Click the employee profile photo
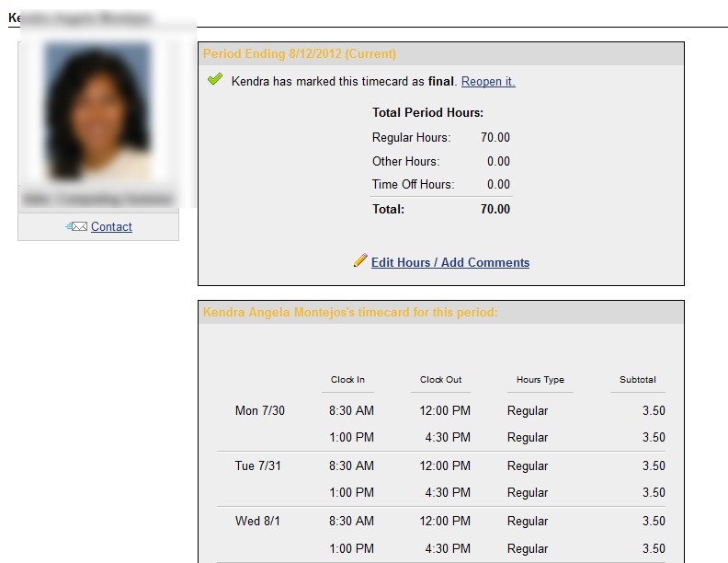The height and width of the screenshot is (563, 728). 98,111
